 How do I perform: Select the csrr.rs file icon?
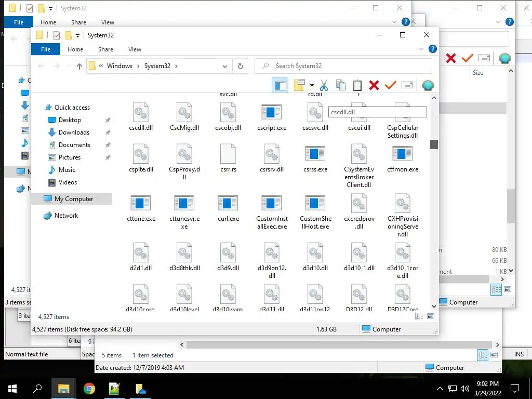[228, 154]
